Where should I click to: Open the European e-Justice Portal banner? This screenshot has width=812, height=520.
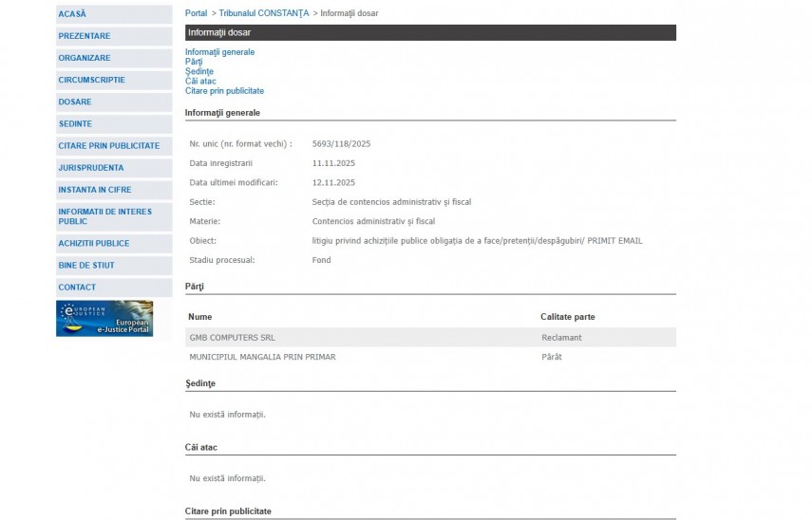click(104, 319)
